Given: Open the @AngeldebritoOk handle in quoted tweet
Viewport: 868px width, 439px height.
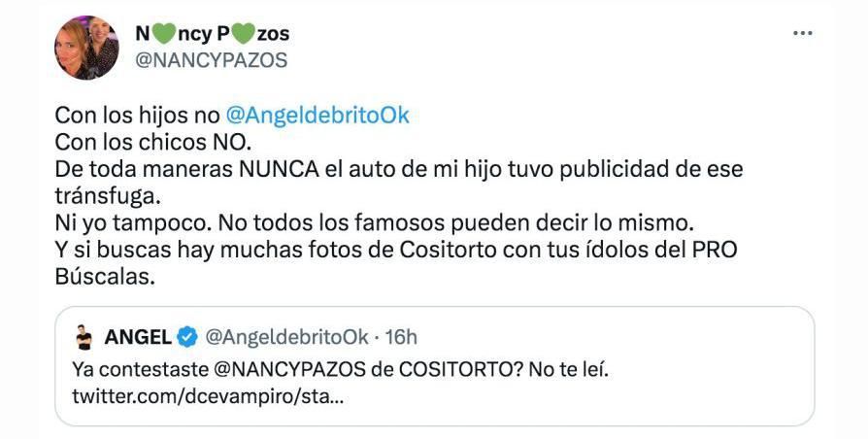Looking at the screenshot, I should (286, 337).
